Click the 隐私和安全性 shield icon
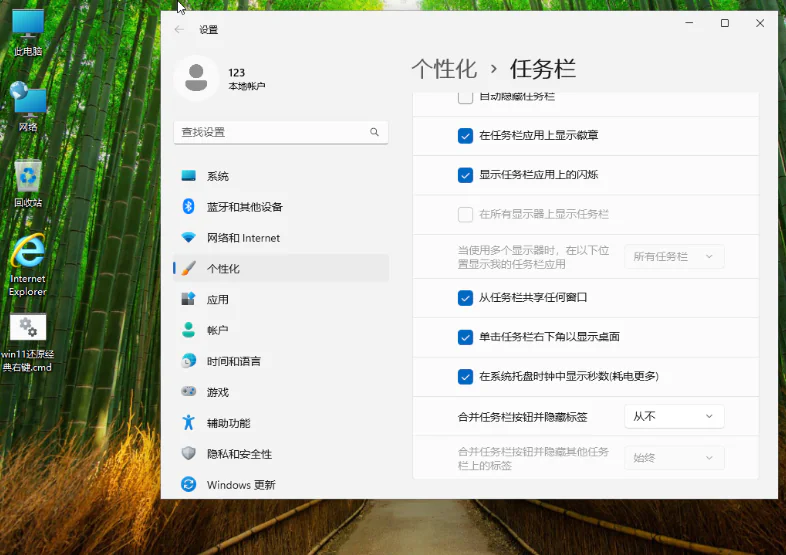 click(188, 453)
